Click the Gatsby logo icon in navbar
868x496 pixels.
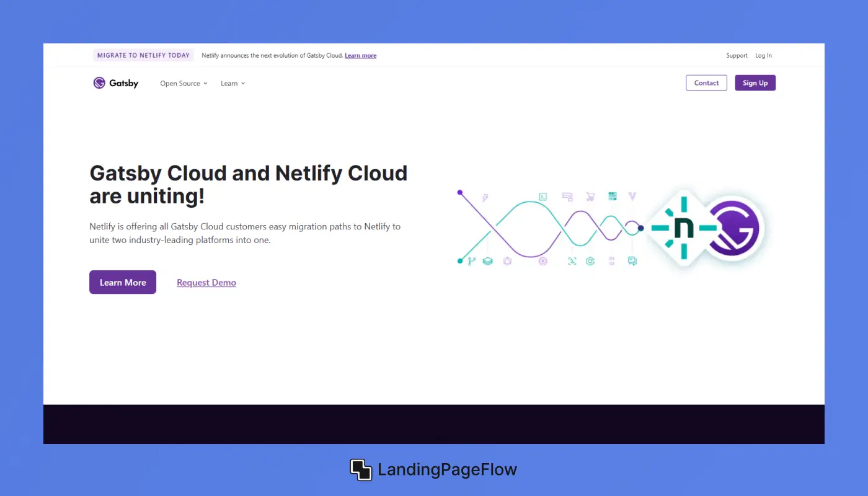click(99, 83)
